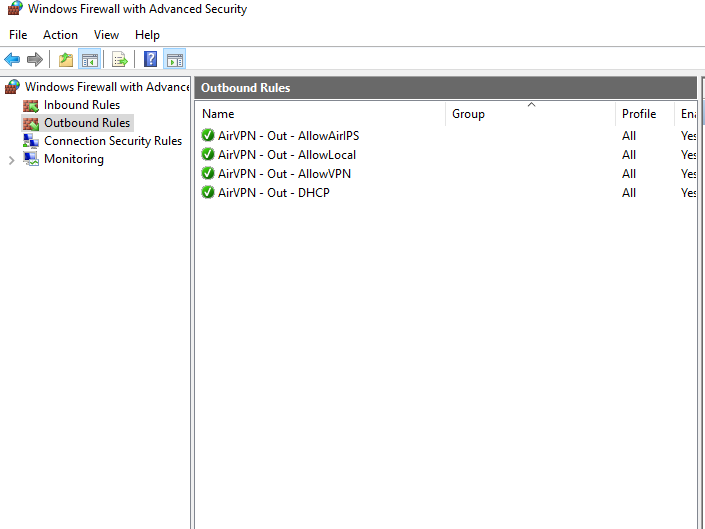This screenshot has width=705, height=529.
Task: Click Profile value All in AllowAirIPS row
Action: [629, 136]
